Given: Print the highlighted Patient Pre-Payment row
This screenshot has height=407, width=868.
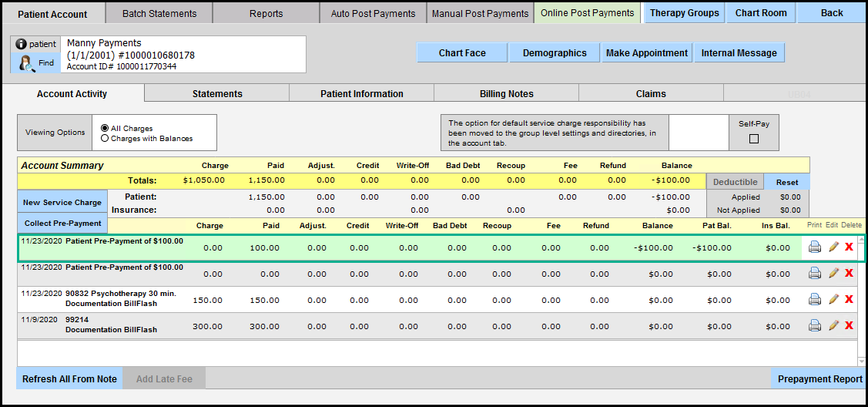Looking at the screenshot, I should (815, 247).
